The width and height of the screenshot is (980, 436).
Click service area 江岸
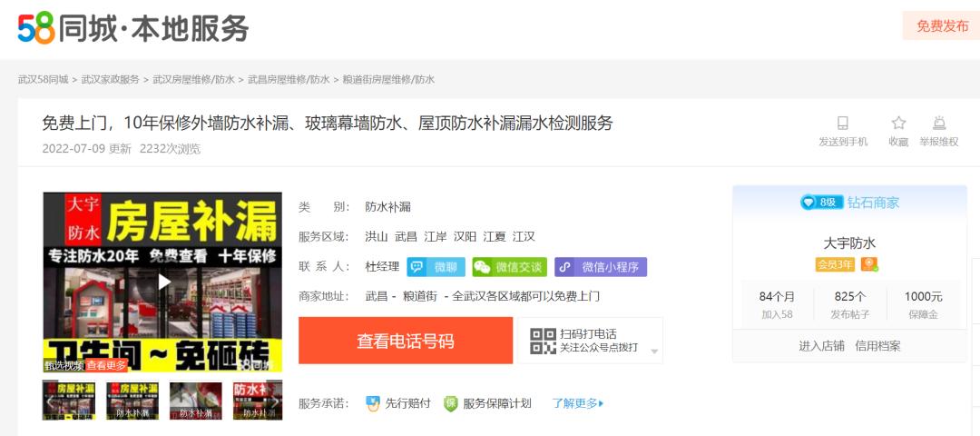[x=436, y=237]
